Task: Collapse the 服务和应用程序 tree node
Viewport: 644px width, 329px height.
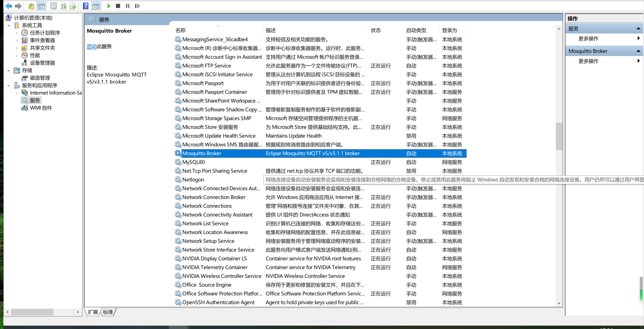Action: coord(9,86)
